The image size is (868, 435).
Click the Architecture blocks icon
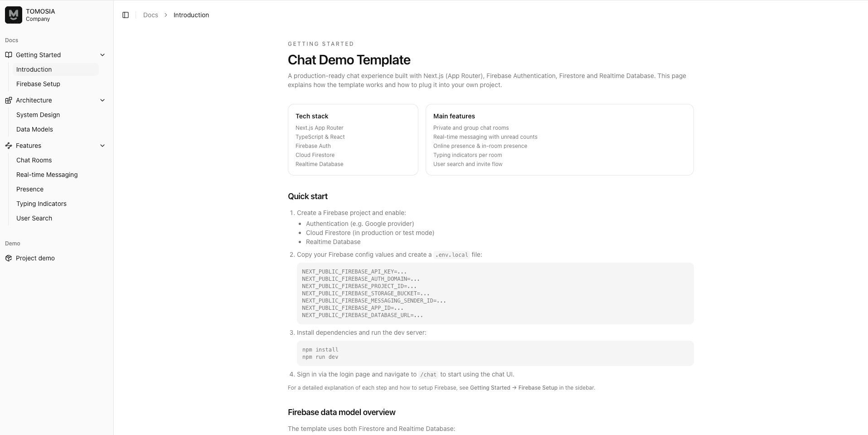[x=9, y=100]
